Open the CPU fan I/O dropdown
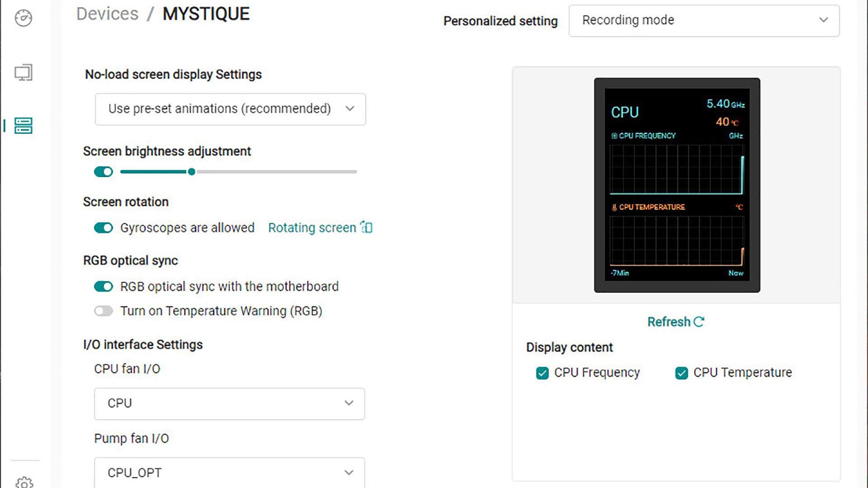Image resolution: width=868 pixels, height=488 pixels. [229, 403]
